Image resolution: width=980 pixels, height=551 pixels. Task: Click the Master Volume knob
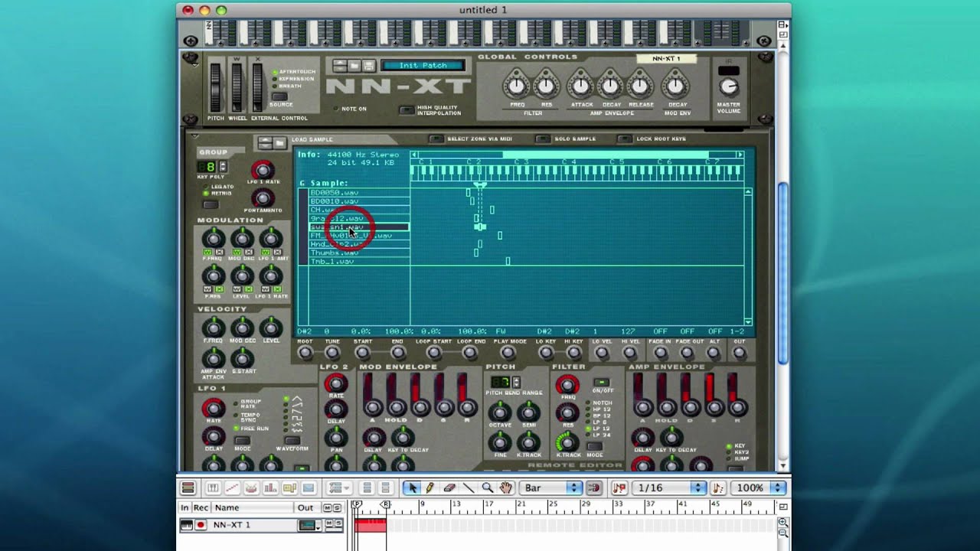point(728,86)
